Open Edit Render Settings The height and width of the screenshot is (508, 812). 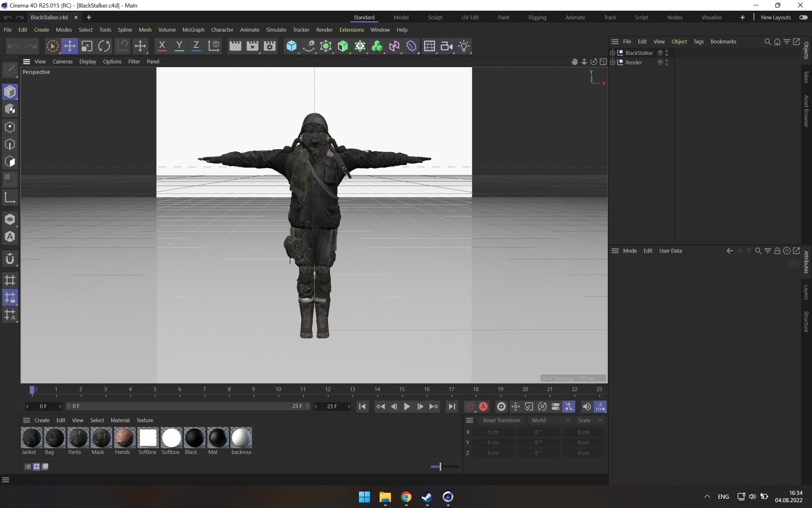pos(270,46)
